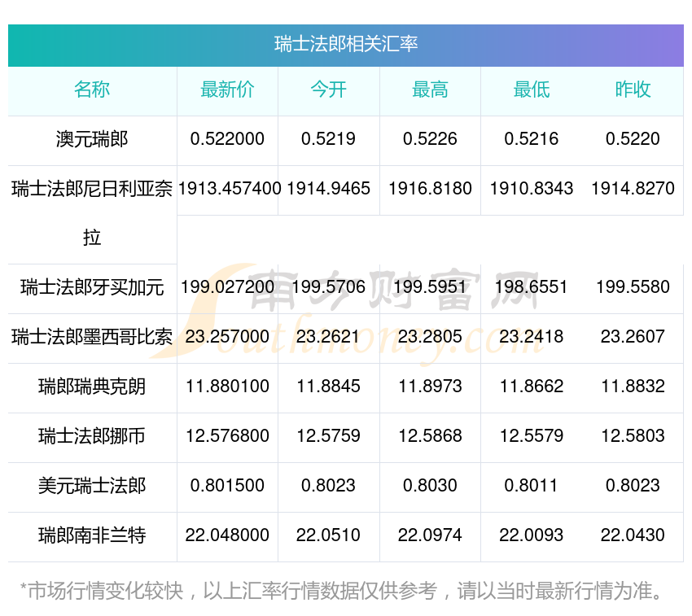Click the value 22.0093
The height and width of the screenshot is (616, 692).
coord(532,535)
